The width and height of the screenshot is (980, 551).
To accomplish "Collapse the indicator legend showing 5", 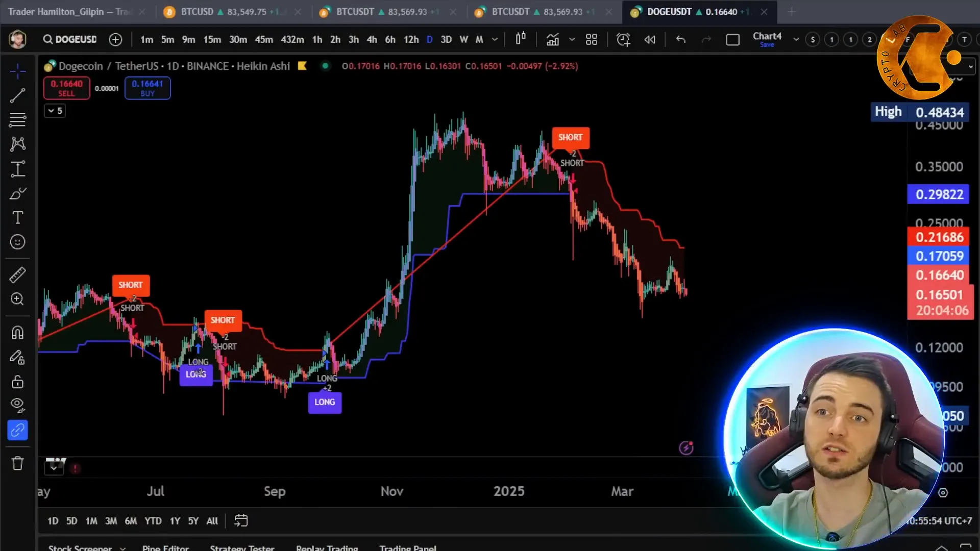I will pos(55,111).
